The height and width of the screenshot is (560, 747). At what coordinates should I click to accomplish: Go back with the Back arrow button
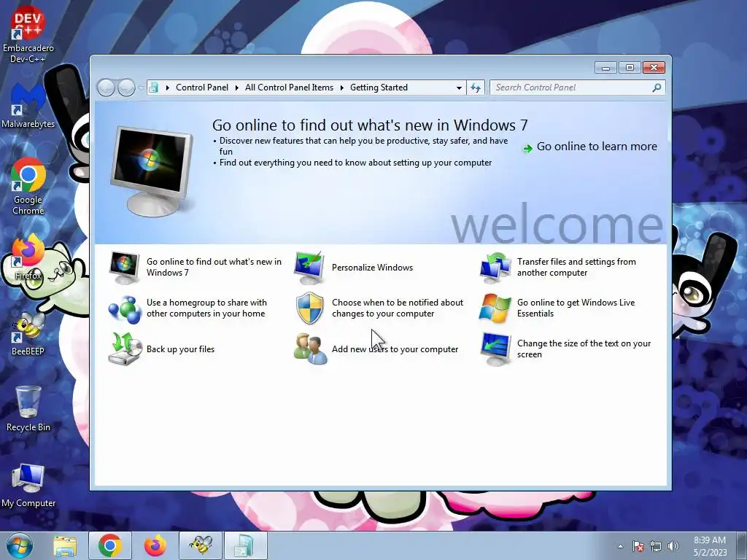click(106, 87)
